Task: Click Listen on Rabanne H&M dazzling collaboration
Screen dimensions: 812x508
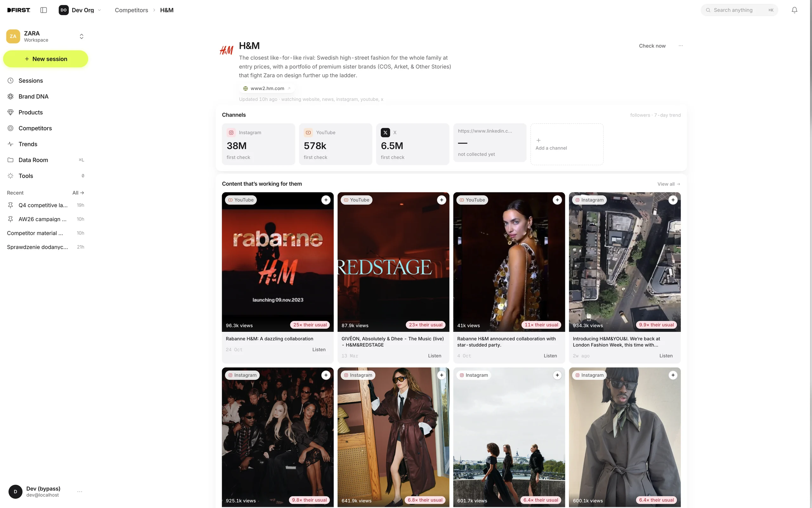Action: [319, 350]
